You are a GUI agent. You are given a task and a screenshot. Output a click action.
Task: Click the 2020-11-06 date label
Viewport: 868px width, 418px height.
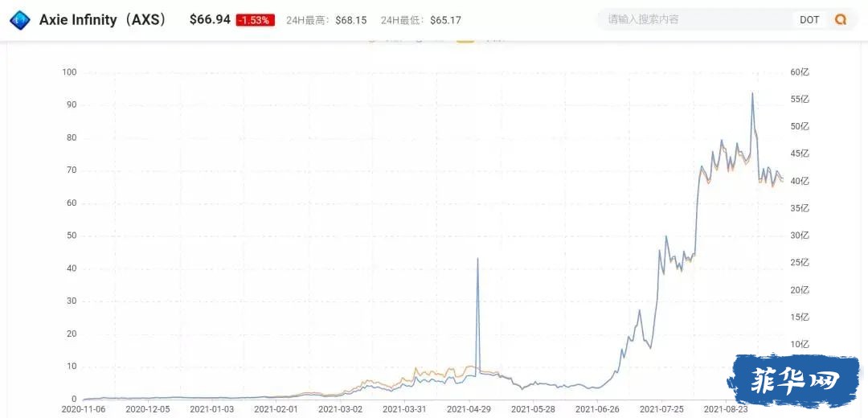pos(84,410)
